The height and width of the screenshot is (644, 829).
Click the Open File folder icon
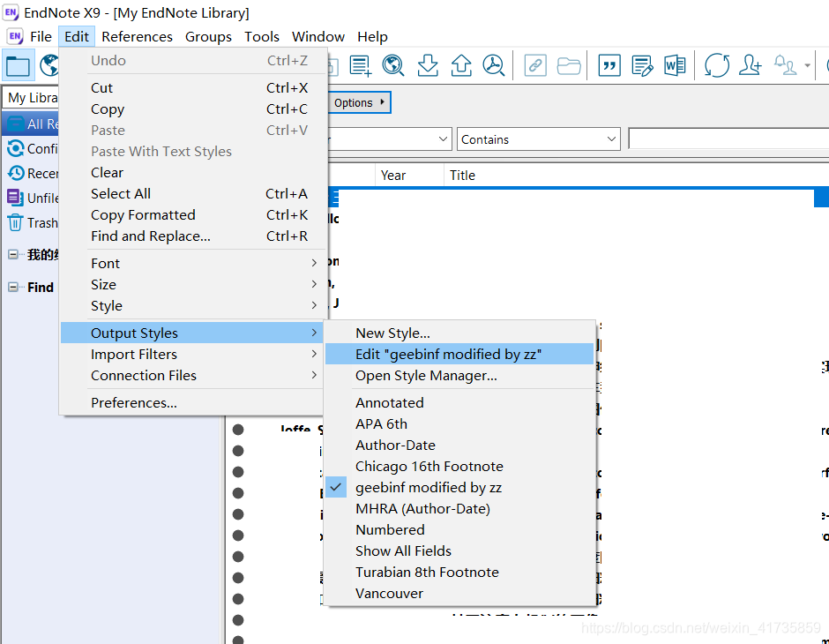(569, 66)
